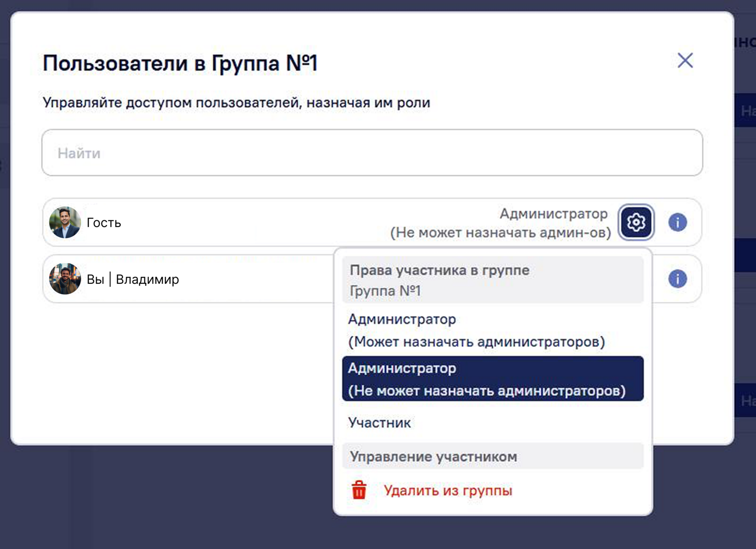
Task: Click the role management subtitle text
Action: tap(236, 103)
